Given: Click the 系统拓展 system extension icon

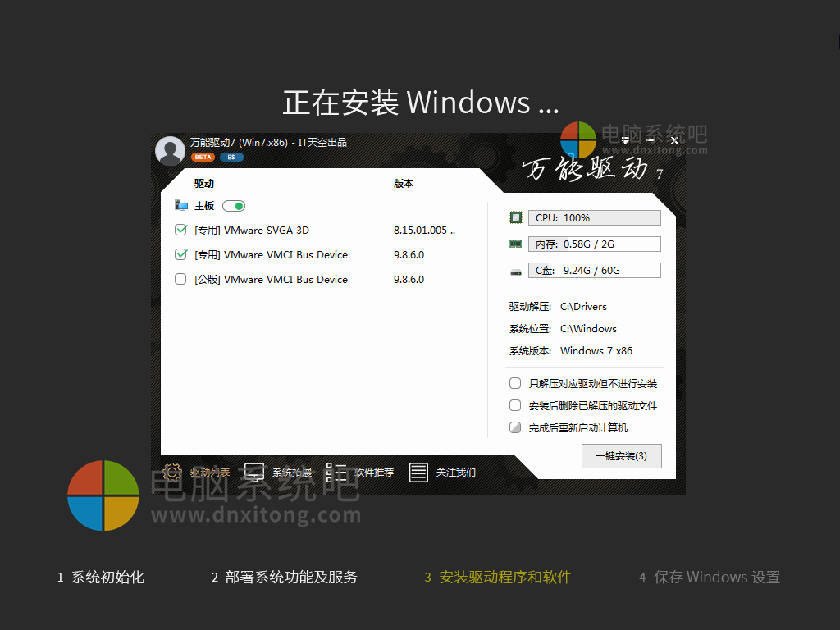Looking at the screenshot, I should click(253, 472).
